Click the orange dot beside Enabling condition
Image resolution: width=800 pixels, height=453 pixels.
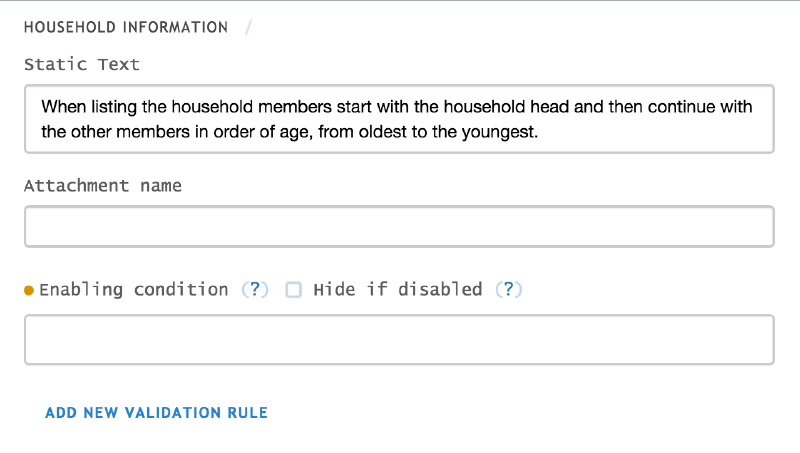pos(29,291)
